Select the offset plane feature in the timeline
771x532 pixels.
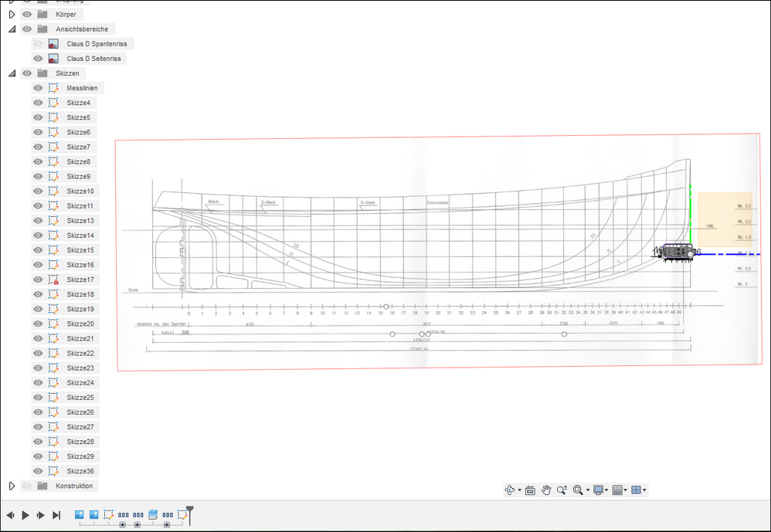[153, 514]
